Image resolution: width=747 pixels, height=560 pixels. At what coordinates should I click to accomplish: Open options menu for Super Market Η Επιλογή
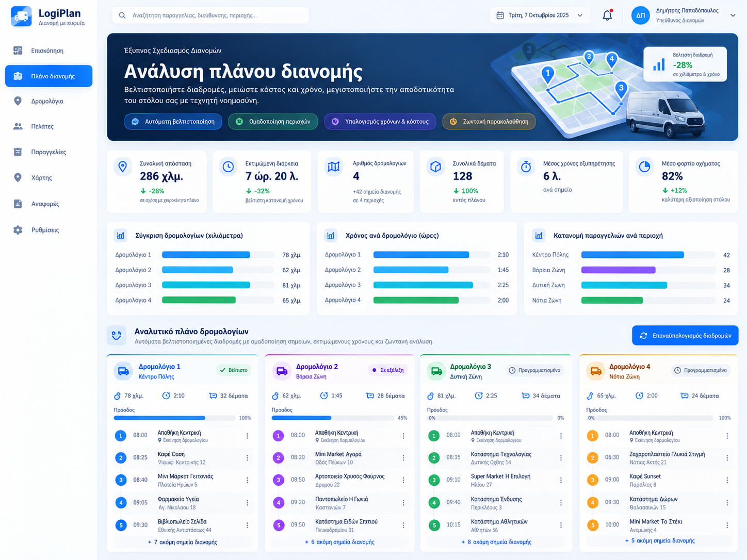coord(561,480)
